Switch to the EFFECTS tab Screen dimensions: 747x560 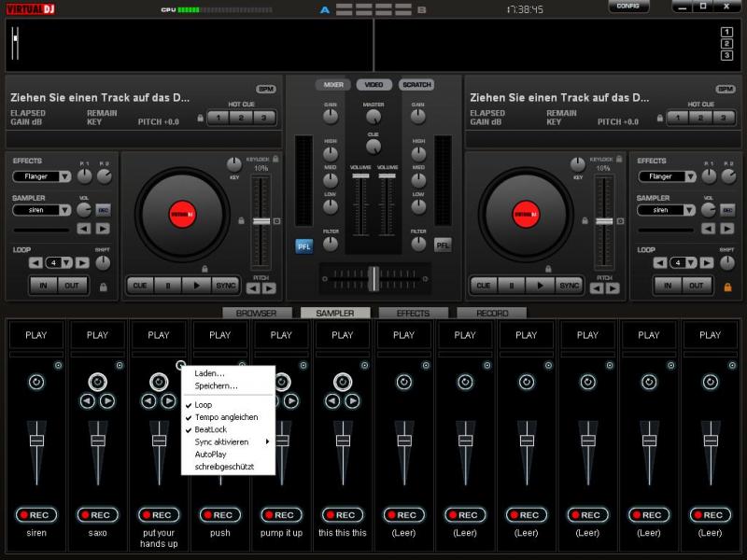click(x=413, y=314)
